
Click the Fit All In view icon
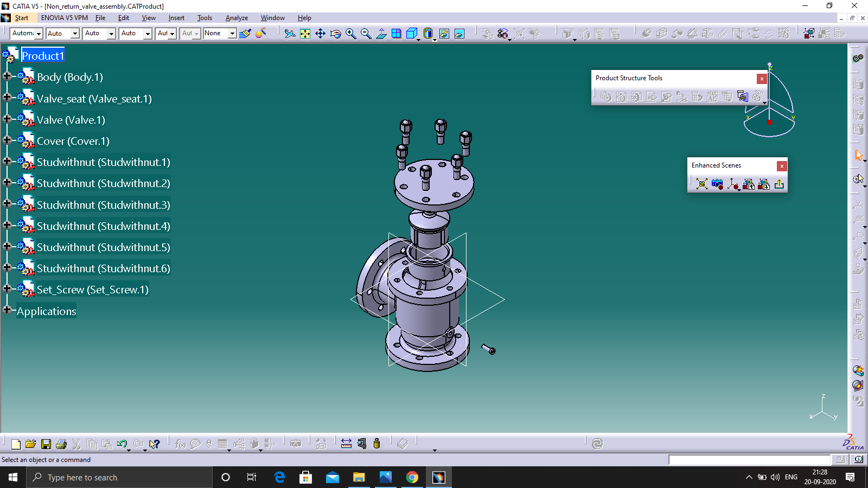(305, 34)
